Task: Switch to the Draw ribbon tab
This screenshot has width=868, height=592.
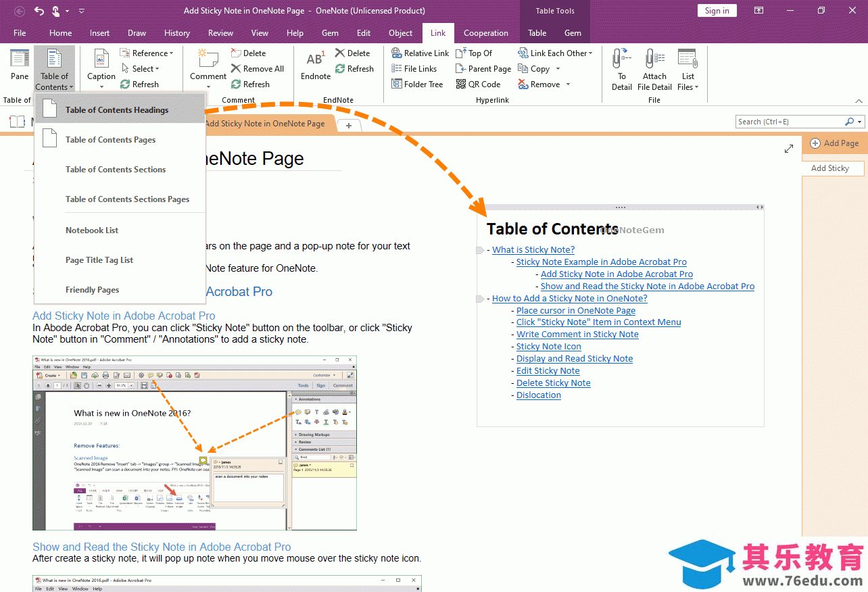Action: 137,33
